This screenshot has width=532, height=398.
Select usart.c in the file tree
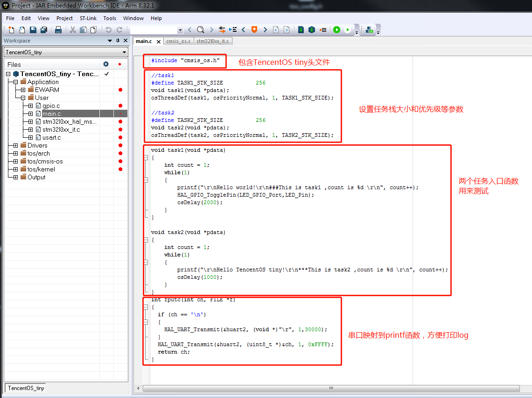(x=51, y=137)
